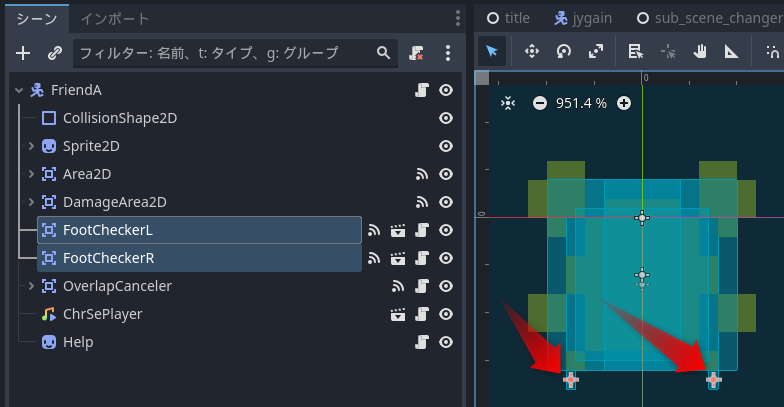Switch to the インポート tab
The width and height of the screenshot is (784, 407).
tap(115, 19)
